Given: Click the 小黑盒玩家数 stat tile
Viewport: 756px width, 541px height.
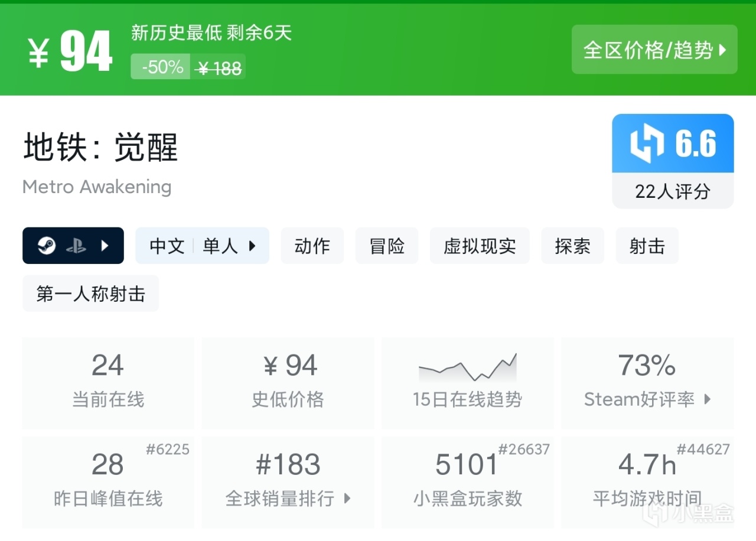Looking at the screenshot, I should (467, 482).
